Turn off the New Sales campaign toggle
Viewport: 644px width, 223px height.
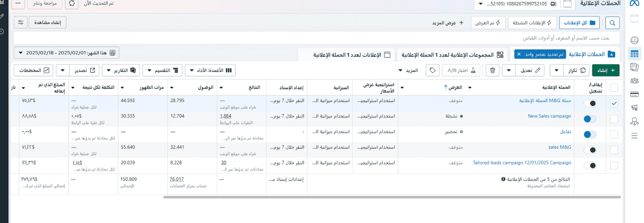point(590,119)
